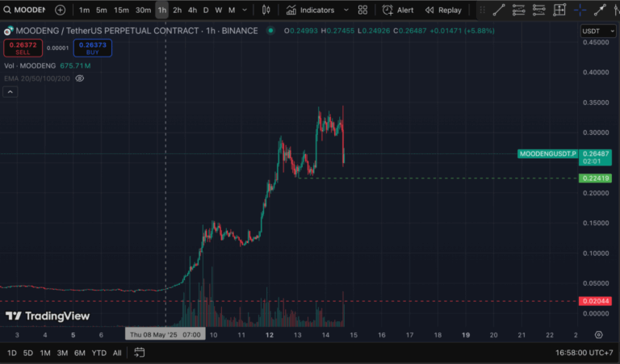Switch to the daily D timeframe
This screenshot has width=620, height=364.
click(x=206, y=10)
